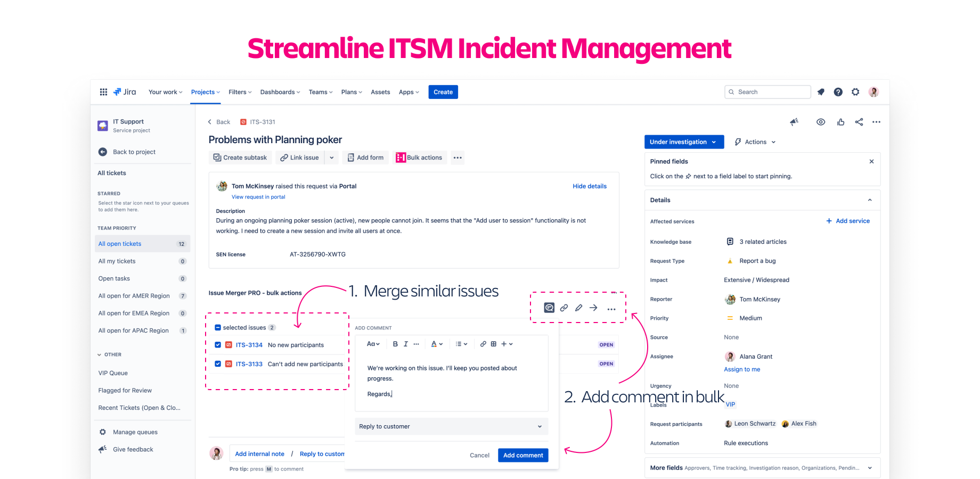Viewport: 980px width, 479px height.
Task: Open more bulk action options
Action: point(611,309)
